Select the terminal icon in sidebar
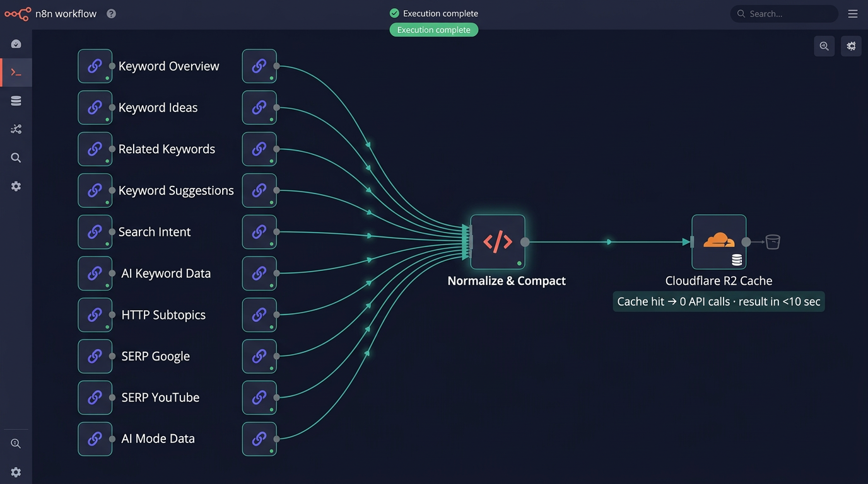The width and height of the screenshot is (868, 484). (x=16, y=73)
